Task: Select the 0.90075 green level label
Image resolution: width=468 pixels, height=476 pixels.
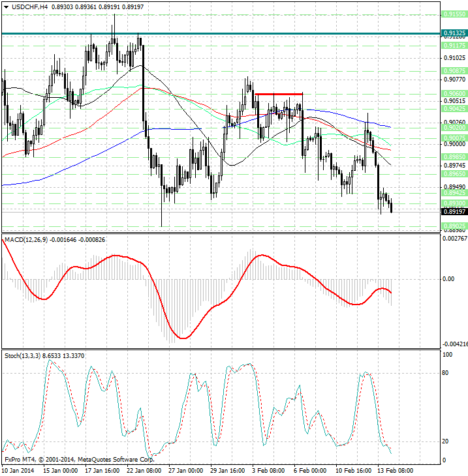Action: pos(454,138)
